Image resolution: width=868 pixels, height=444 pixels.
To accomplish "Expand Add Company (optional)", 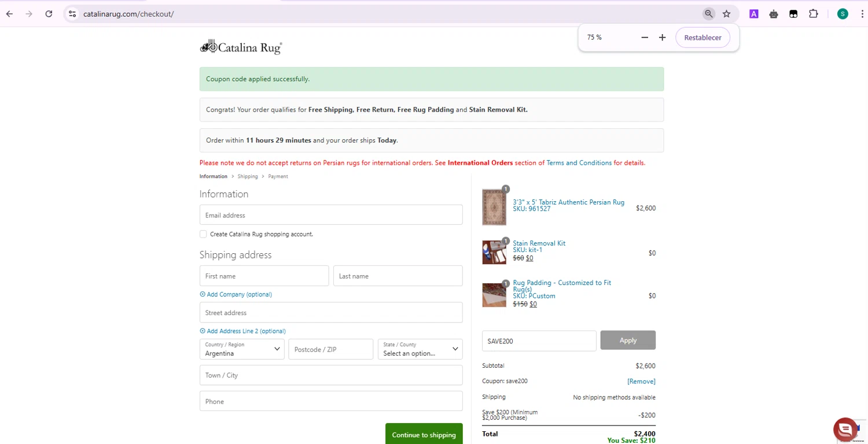I will point(236,294).
